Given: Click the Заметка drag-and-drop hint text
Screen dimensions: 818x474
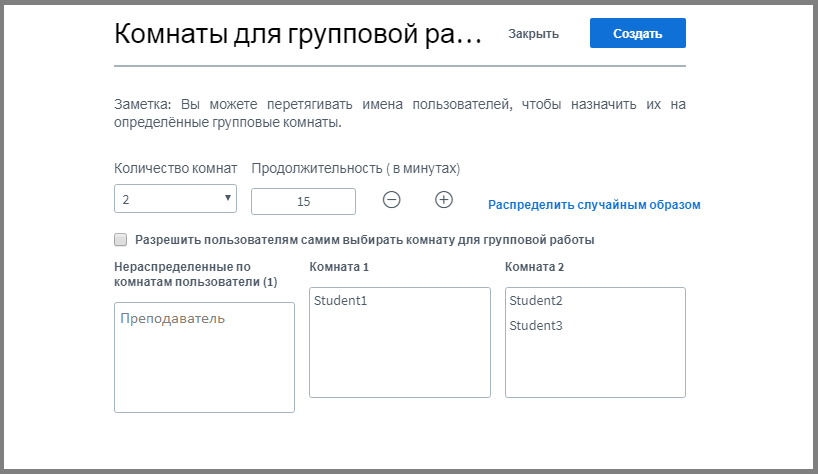Looking at the screenshot, I should pos(399,113).
